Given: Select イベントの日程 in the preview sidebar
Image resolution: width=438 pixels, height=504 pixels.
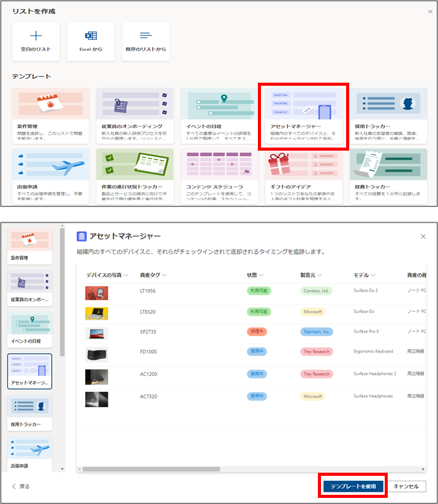Looking at the screenshot, I should tap(29, 330).
